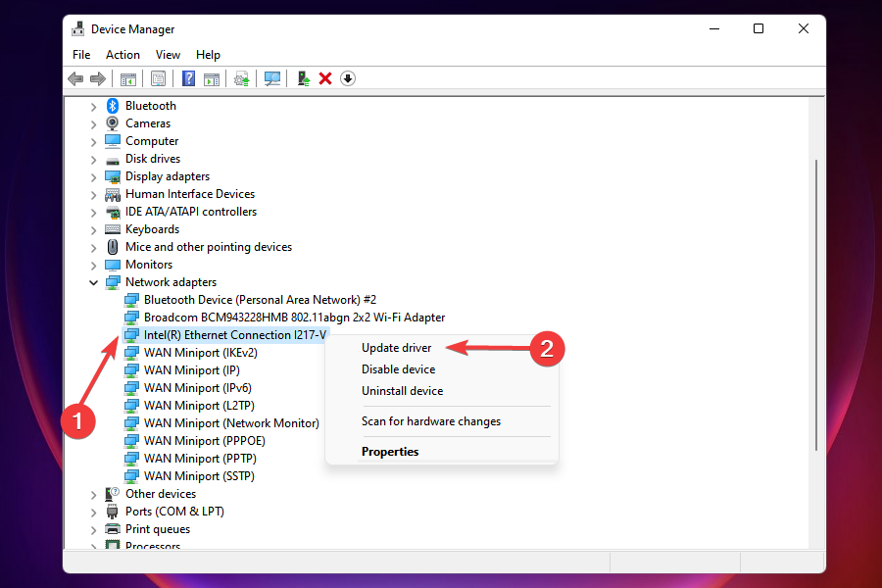This screenshot has height=588, width=882.
Task: Click the Cameras category icon
Action: (x=113, y=123)
